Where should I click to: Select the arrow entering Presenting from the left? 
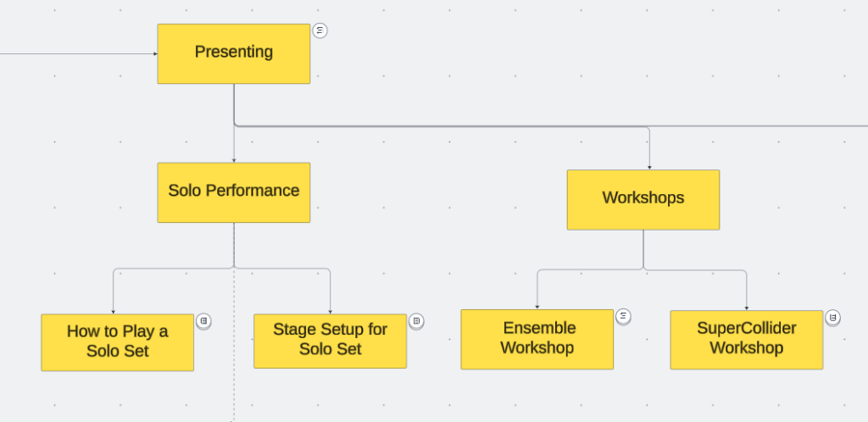(x=76, y=53)
